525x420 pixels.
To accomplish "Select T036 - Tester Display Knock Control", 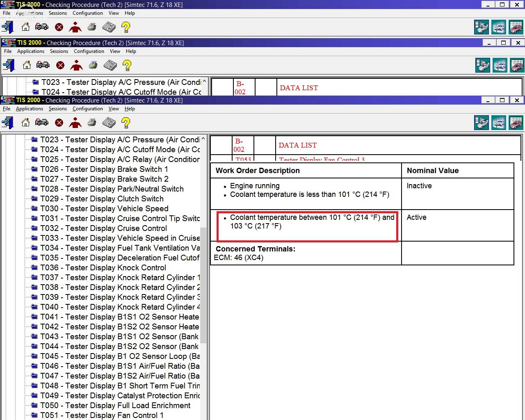I will click(103, 267).
